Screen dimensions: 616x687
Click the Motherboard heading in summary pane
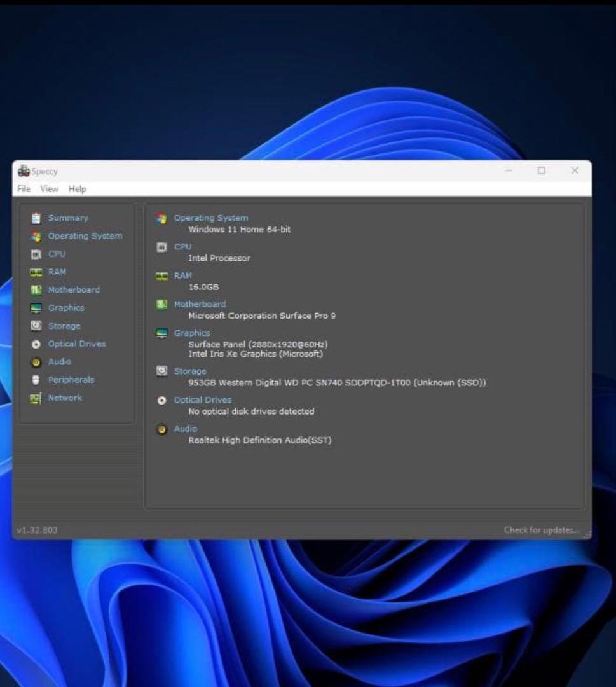pyautogui.click(x=200, y=304)
